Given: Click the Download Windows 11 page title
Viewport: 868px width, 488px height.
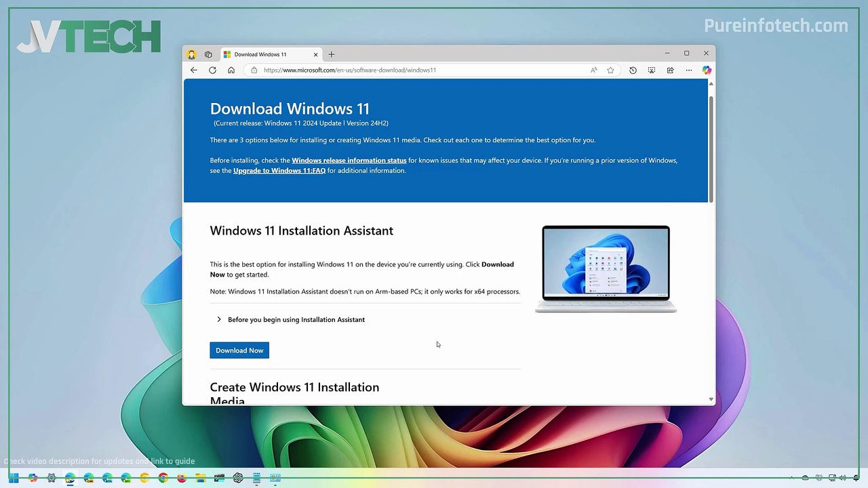Looking at the screenshot, I should [x=290, y=108].
